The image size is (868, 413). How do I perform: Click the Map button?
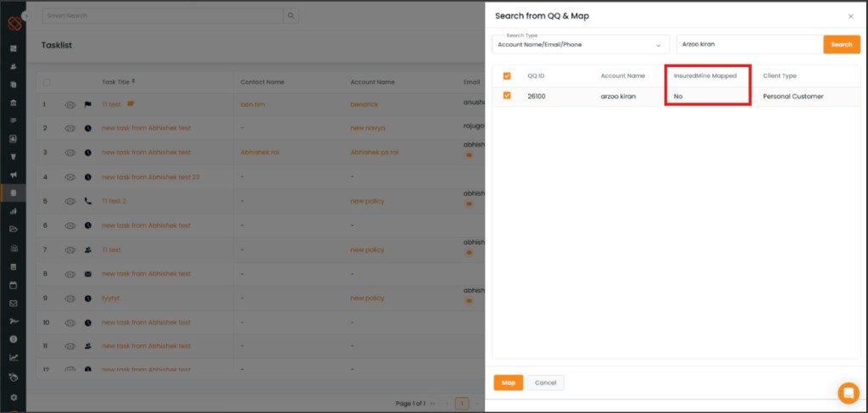[x=508, y=382]
